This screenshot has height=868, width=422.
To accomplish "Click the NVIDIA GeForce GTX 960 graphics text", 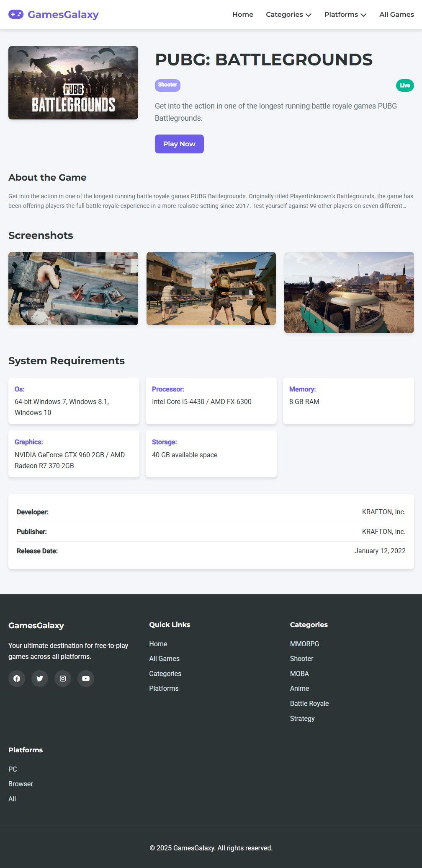I will [x=69, y=460].
